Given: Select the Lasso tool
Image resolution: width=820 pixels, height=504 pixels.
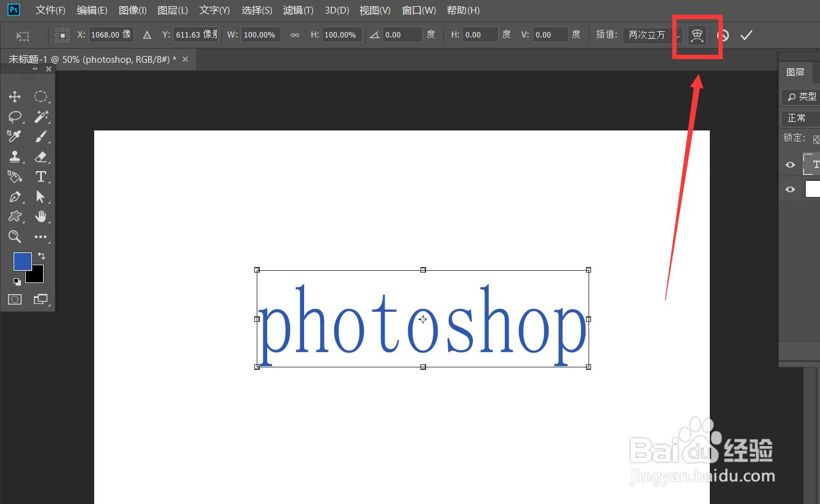Looking at the screenshot, I should coord(15,116).
